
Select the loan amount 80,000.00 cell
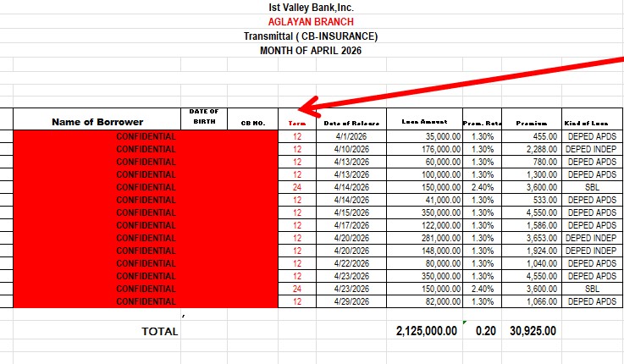[425, 263]
